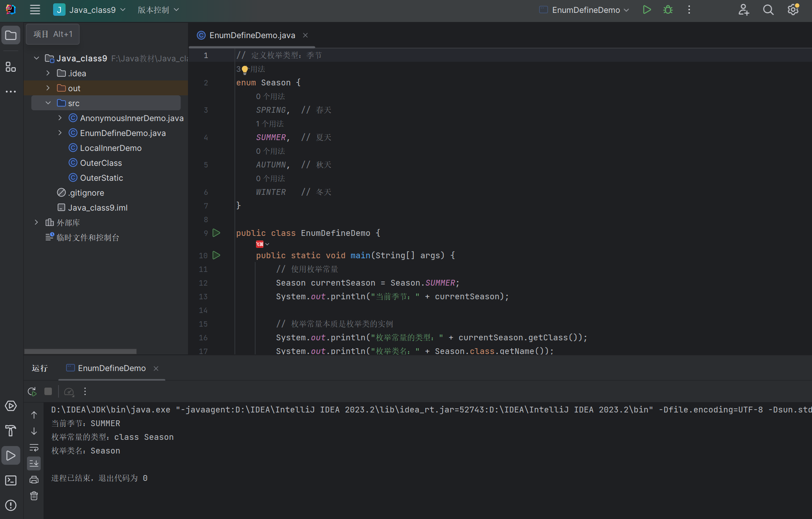Toggle scroll to end of console
Image resolution: width=812 pixels, height=519 pixels.
tap(34, 463)
